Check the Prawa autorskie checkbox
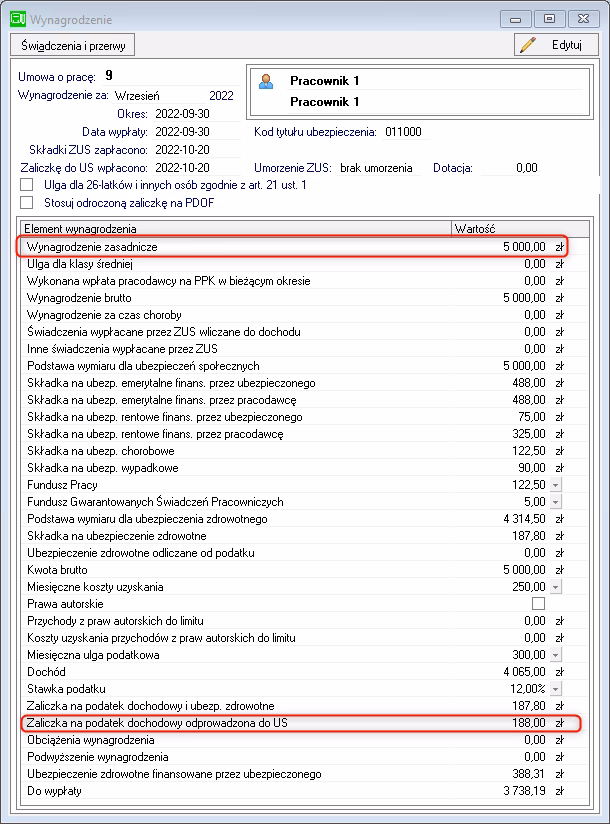Image resolution: width=610 pixels, height=824 pixels. pos(538,604)
